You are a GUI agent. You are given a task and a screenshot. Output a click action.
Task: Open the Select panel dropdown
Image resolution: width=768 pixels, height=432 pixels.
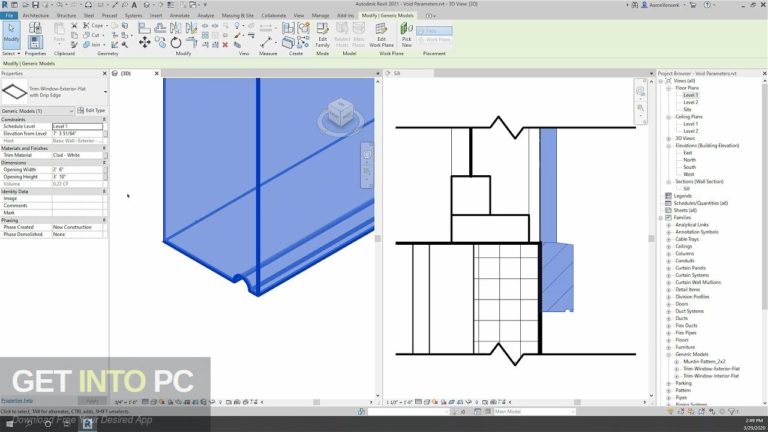click(x=11, y=53)
